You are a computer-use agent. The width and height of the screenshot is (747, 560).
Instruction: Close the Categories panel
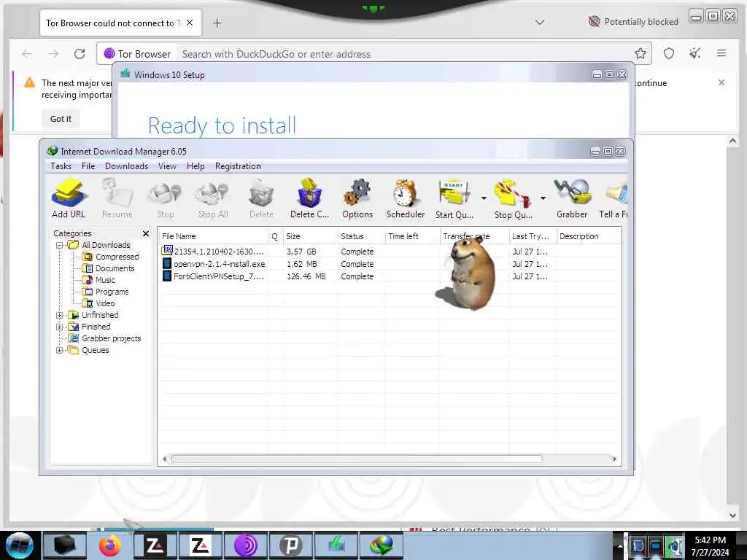coord(146,233)
